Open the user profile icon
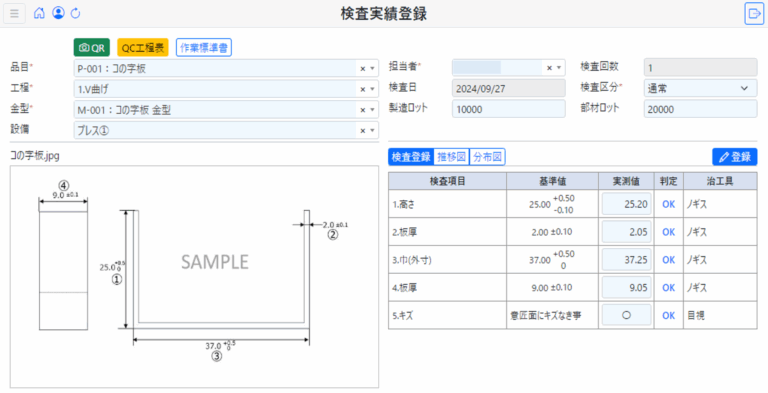This screenshot has width=768, height=393. [x=58, y=13]
